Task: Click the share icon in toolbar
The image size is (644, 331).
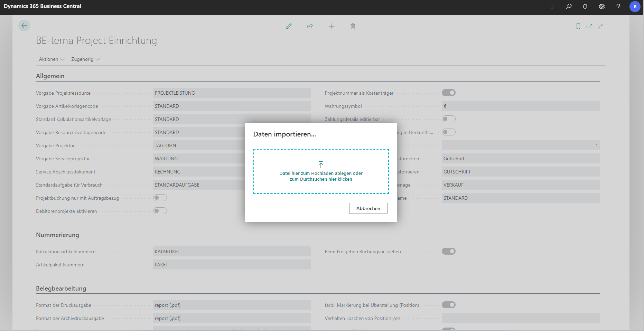Action: click(x=310, y=26)
